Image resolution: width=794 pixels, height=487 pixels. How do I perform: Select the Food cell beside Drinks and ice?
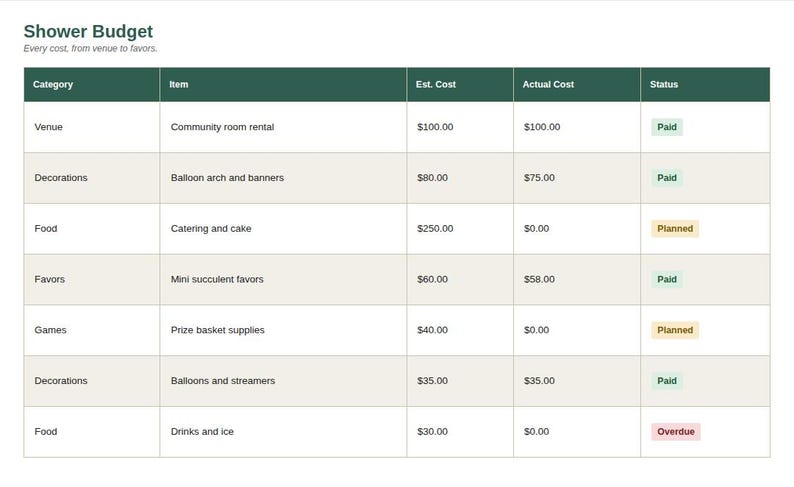tap(92, 432)
